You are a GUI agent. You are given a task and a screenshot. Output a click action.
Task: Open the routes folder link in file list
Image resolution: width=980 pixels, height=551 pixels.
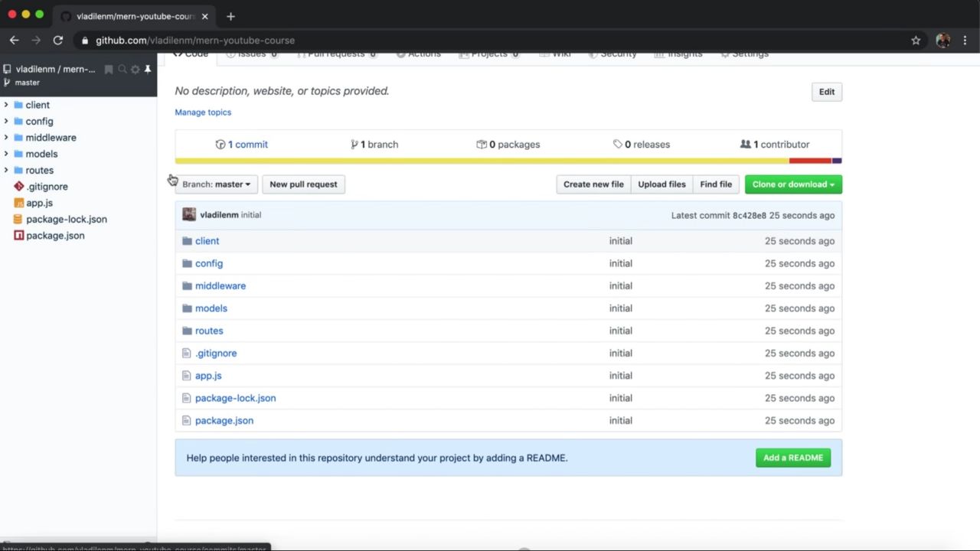[x=209, y=331]
